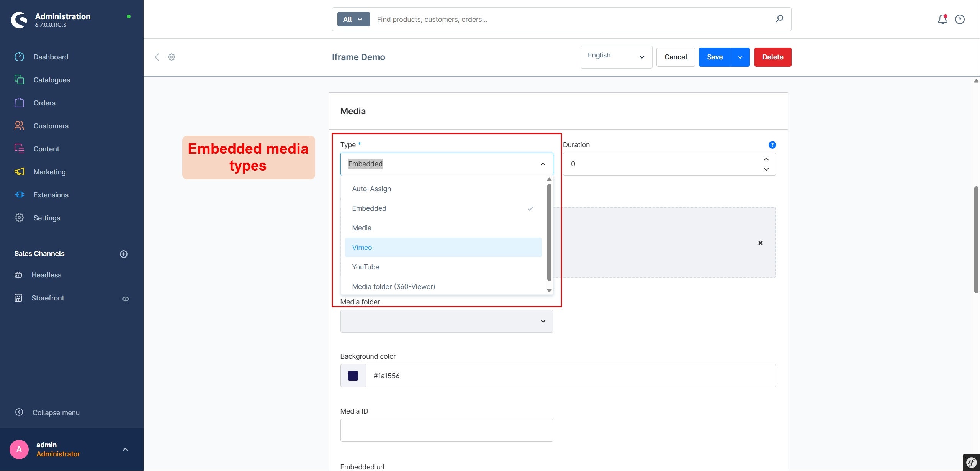980x471 pixels.
Task: Open notifications bell
Action: pos(942,19)
